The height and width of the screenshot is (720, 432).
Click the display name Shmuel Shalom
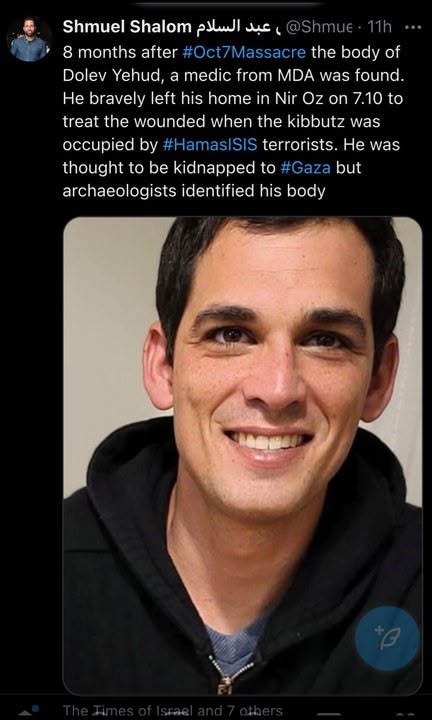[127, 28]
